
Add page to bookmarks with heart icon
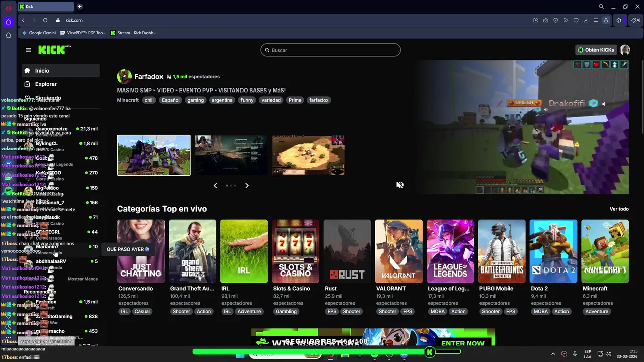(x=576, y=20)
